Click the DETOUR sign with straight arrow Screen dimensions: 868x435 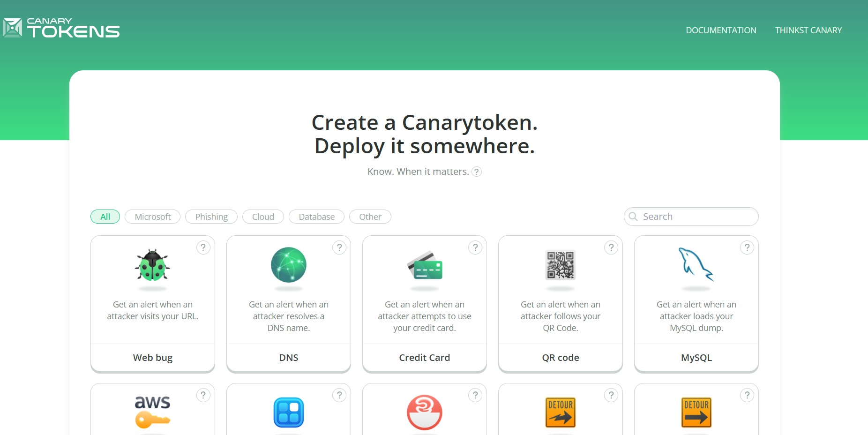(x=696, y=412)
